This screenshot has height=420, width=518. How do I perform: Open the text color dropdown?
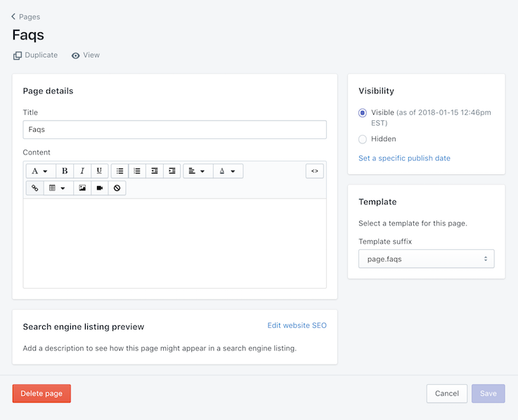(x=228, y=171)
